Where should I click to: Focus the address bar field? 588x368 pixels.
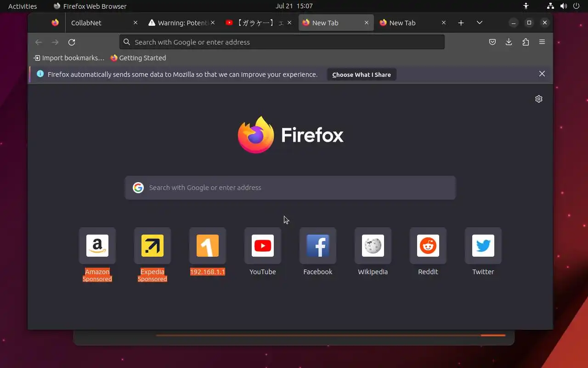coord(282,42)
